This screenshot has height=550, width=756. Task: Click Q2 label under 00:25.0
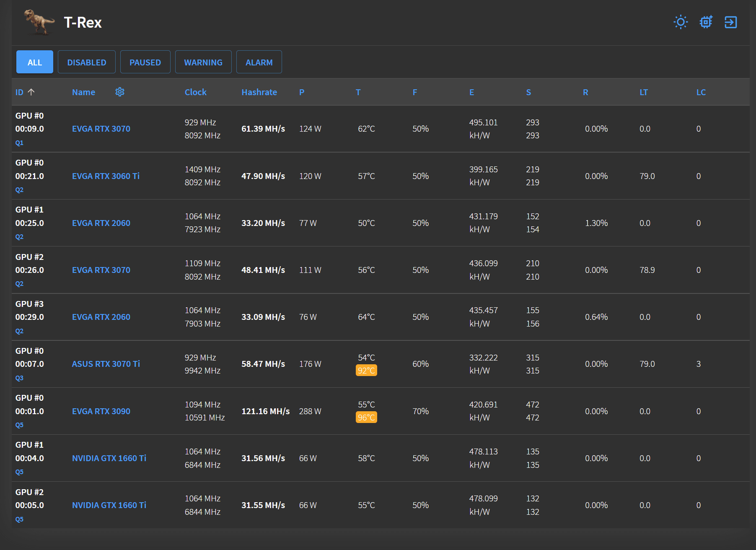(19, 236)
